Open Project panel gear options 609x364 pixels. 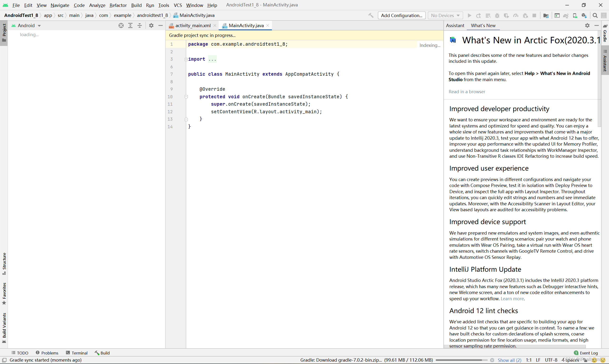(151, 25)
